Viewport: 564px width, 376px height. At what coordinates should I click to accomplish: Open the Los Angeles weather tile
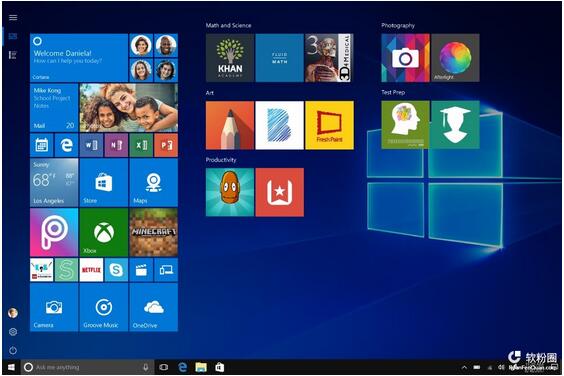54,183
